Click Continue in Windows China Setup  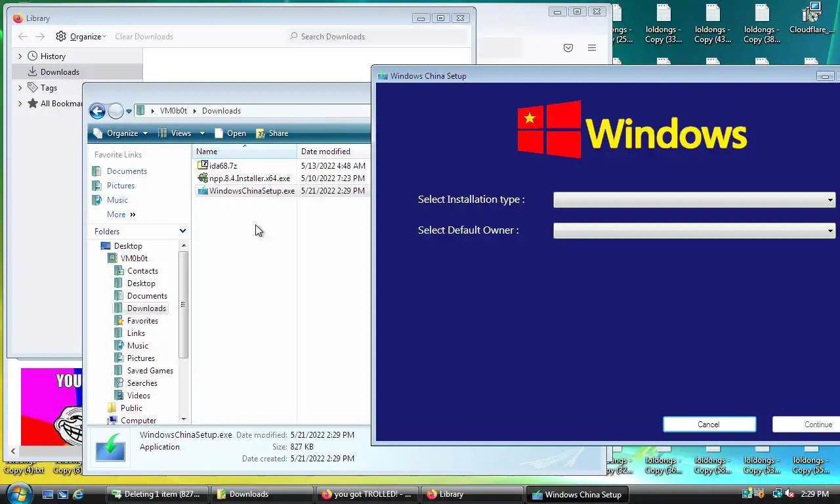pos(807,425)
